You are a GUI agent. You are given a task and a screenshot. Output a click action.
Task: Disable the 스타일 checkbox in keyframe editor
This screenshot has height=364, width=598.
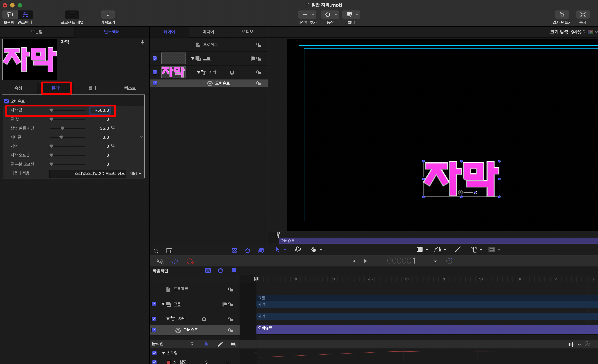tap(154, 353)
